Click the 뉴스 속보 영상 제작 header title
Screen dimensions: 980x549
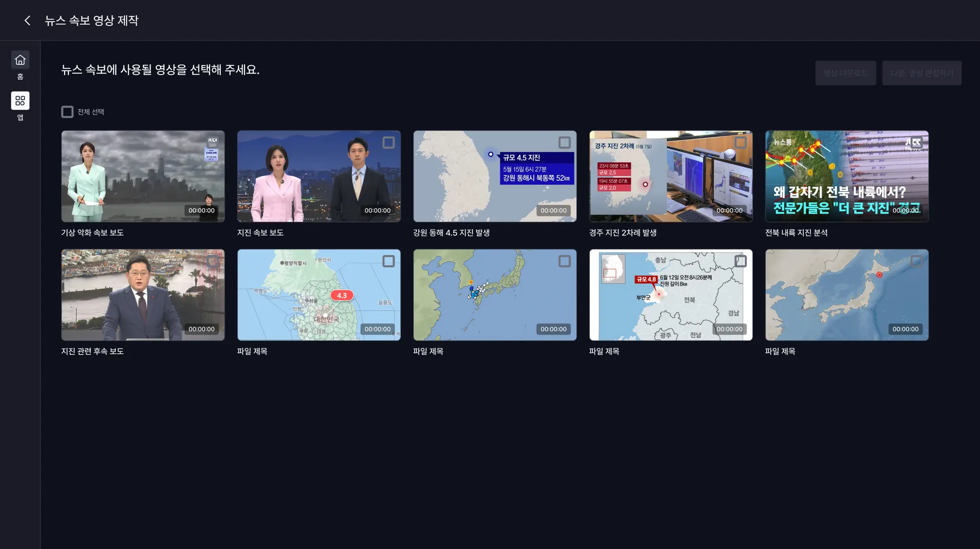[91, 21]
